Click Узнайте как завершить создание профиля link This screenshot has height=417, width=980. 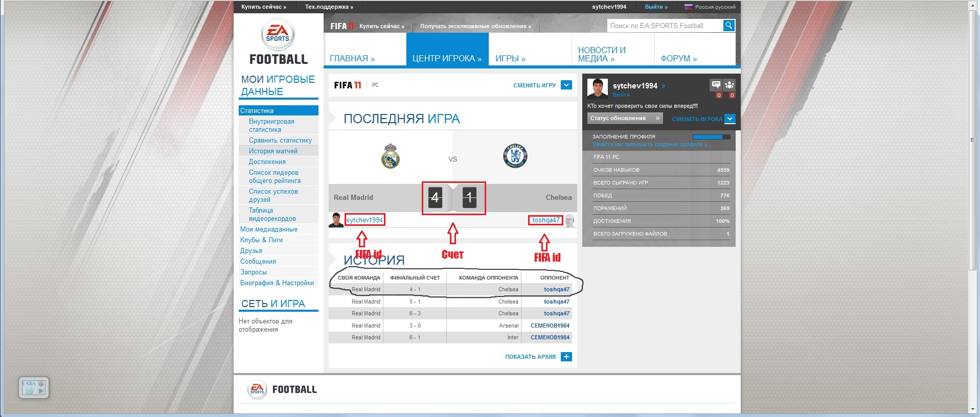pos(649,145)
